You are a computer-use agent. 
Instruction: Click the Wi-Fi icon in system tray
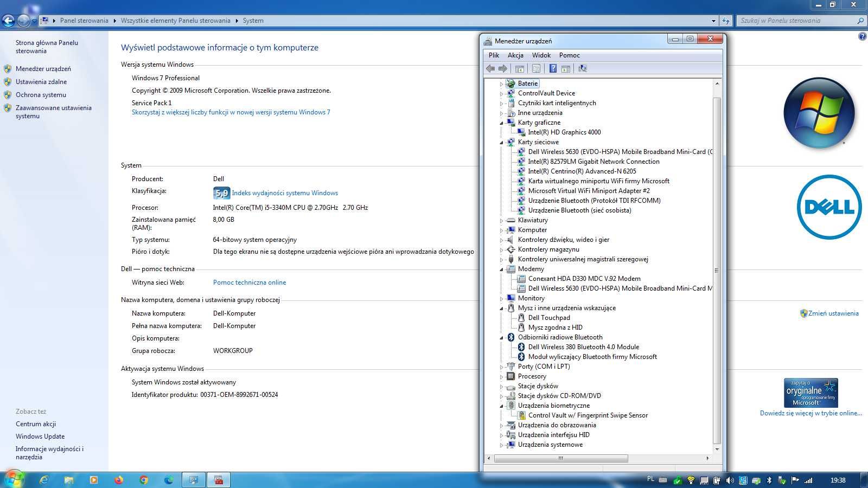691,480
